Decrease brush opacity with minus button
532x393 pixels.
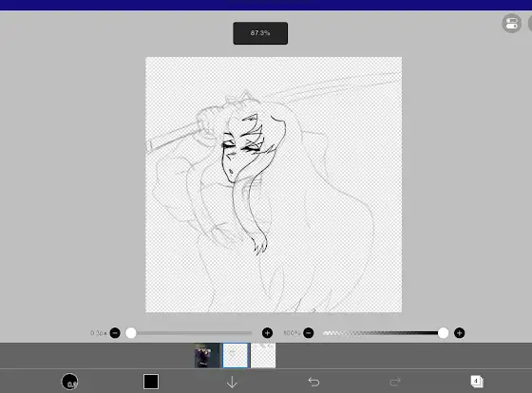coord(309,333)
